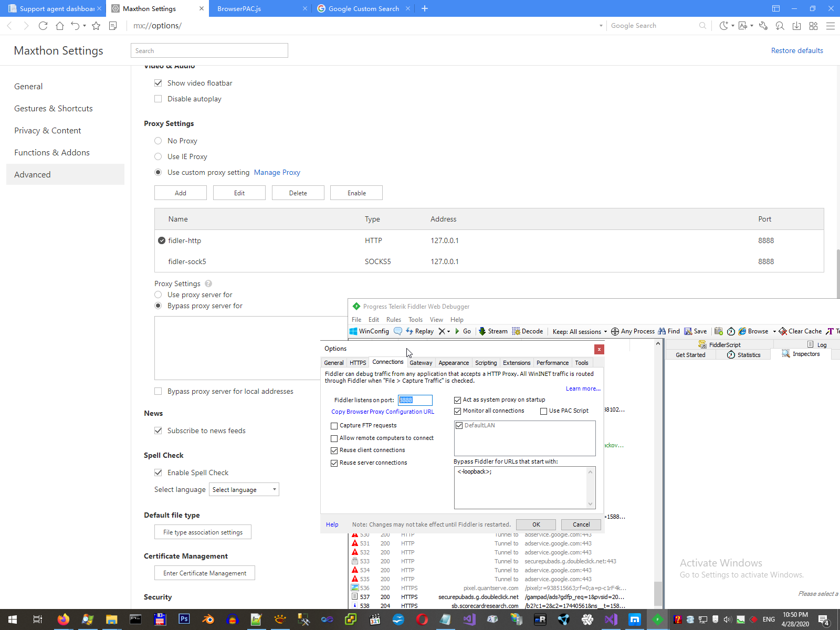Screen dimensions: 840x630
Task: Expand the Browse dropdown arrow in Fiddler
Action: (x=774, y=331)
